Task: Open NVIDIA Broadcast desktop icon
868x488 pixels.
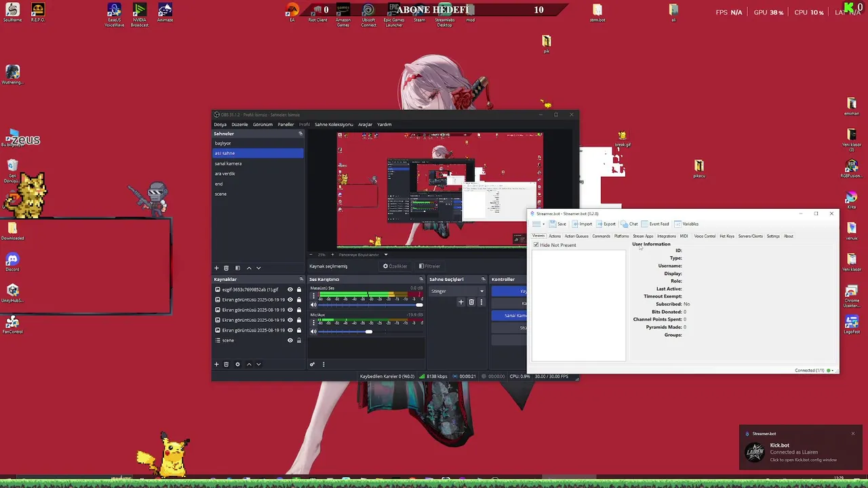Action: click(x=140, y=14)
